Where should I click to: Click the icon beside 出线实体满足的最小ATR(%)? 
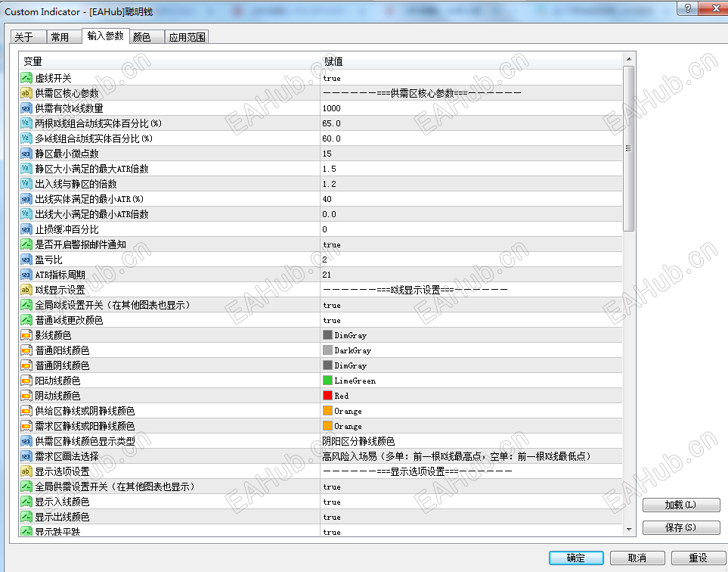click(x=26, y=199)
